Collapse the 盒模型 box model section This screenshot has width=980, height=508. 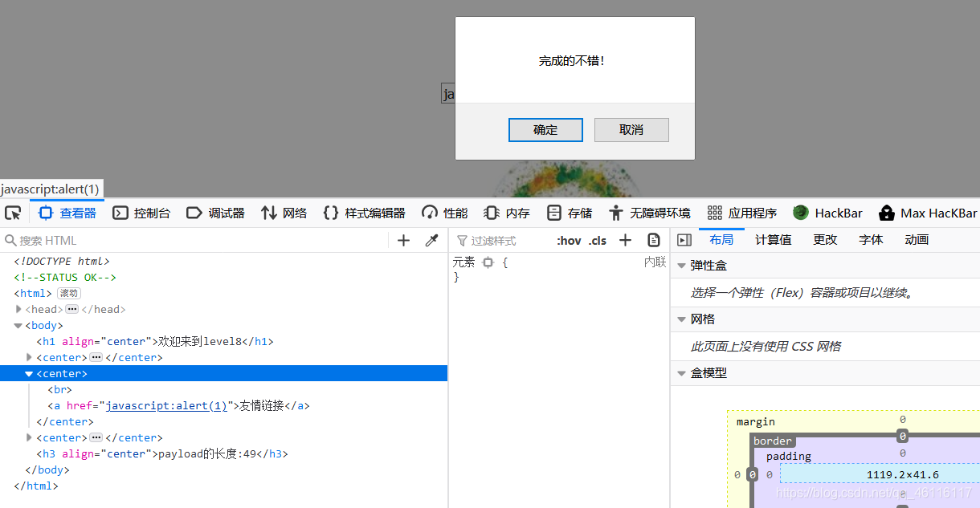click(x=682, y=373)
